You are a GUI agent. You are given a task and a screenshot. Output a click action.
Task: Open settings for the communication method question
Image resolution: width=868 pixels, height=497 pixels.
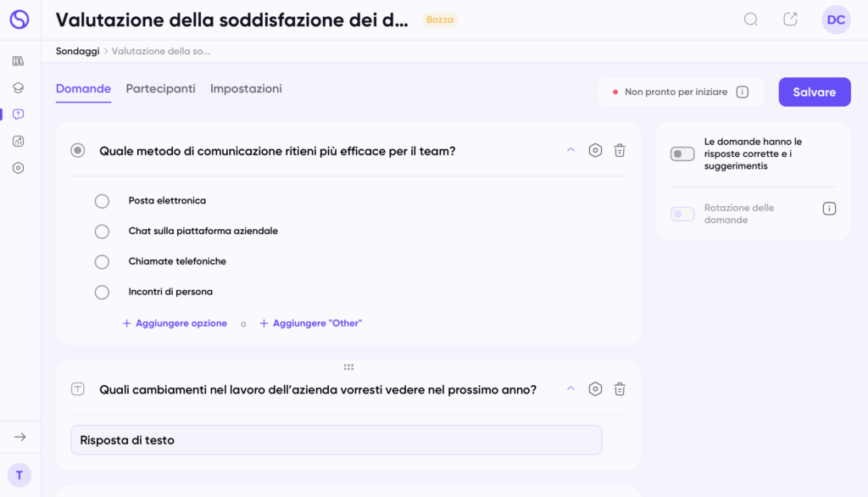point(595,151)
